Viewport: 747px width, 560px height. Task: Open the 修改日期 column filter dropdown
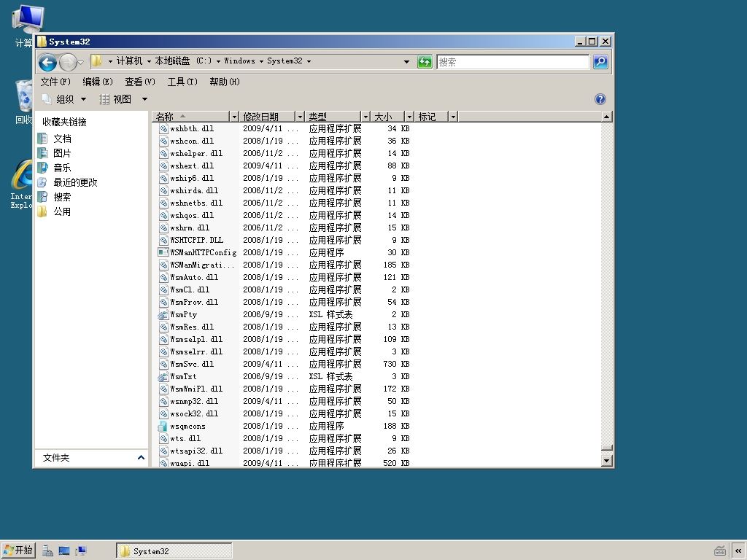[x=300, y=117]
